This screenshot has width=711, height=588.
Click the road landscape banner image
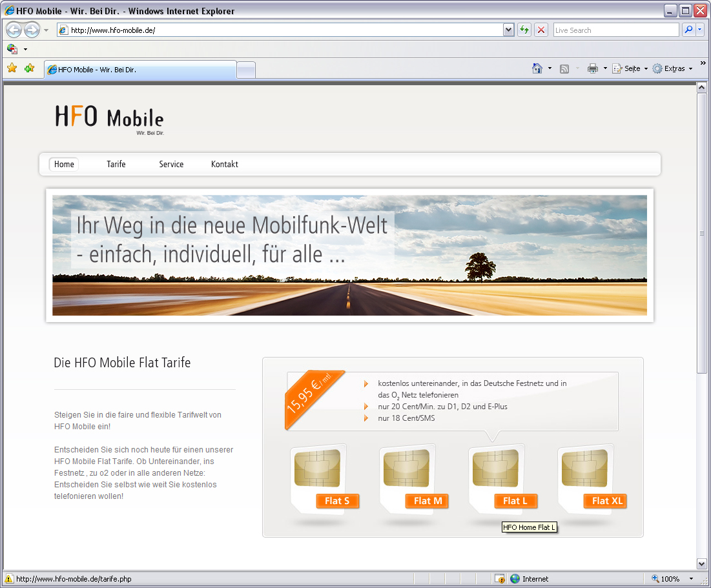(x=349, y=255)
